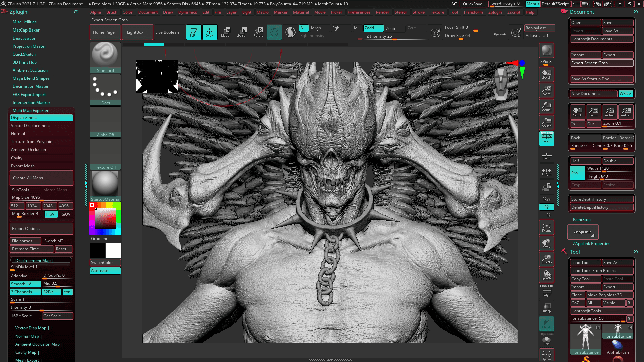This screenshot has height=362, width=644.
Task: Click Export Screen Grab button
Action: coord(601,63)
